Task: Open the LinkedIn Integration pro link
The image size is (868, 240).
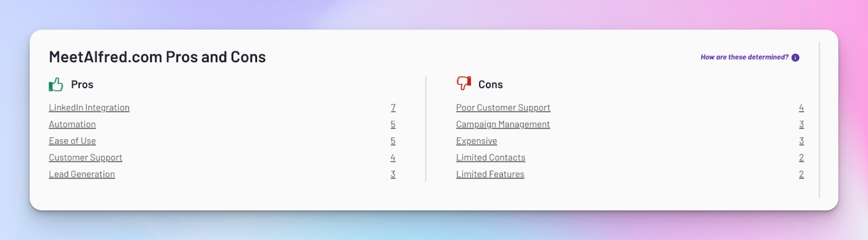Action: click(x=89, y=108)
